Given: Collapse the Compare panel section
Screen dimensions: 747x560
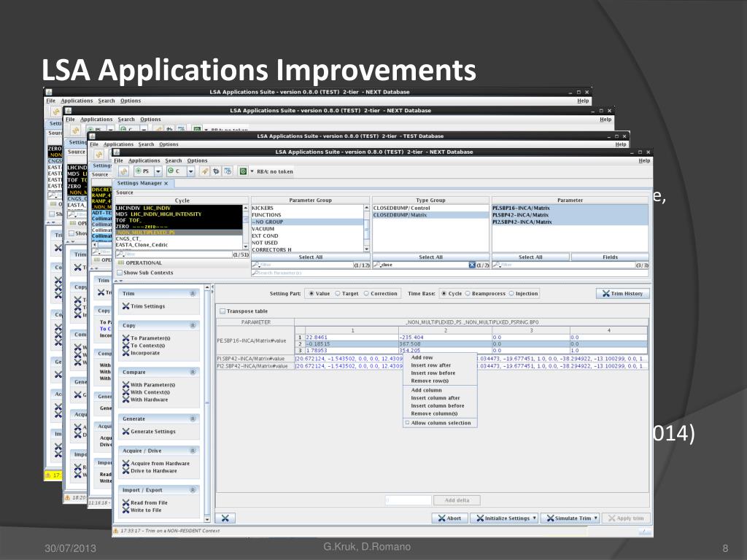Looking at the screenshot, I should [x=193, y=373].
